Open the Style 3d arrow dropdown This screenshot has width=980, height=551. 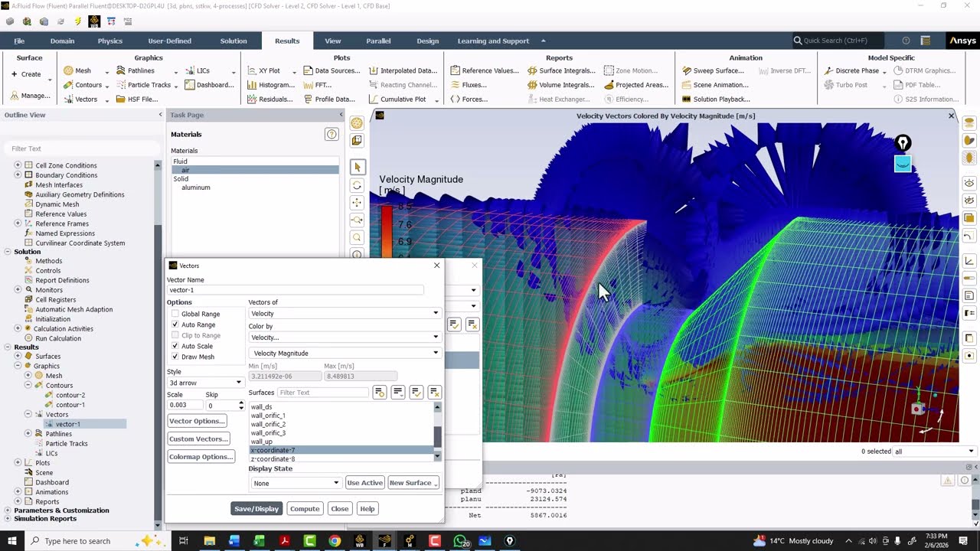click(205, 383)
